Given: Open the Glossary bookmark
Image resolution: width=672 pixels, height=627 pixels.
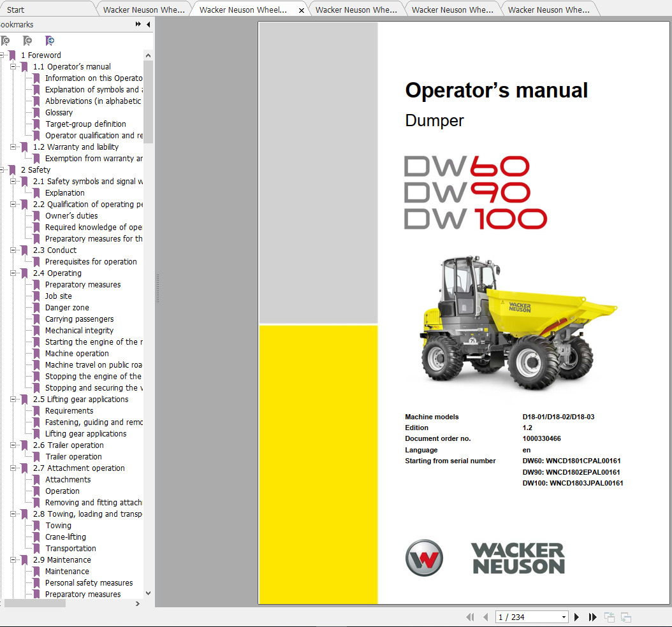Looking at the screenshot, I should point(59,112).
